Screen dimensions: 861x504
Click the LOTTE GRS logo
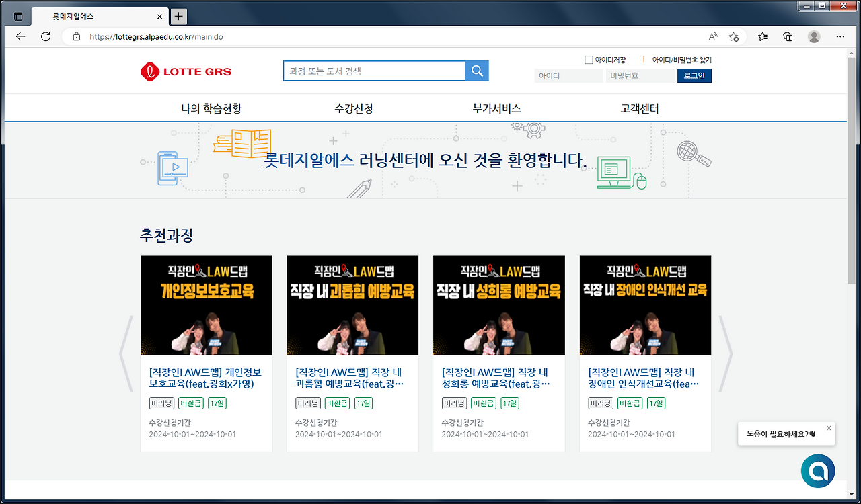pos(186,71)
